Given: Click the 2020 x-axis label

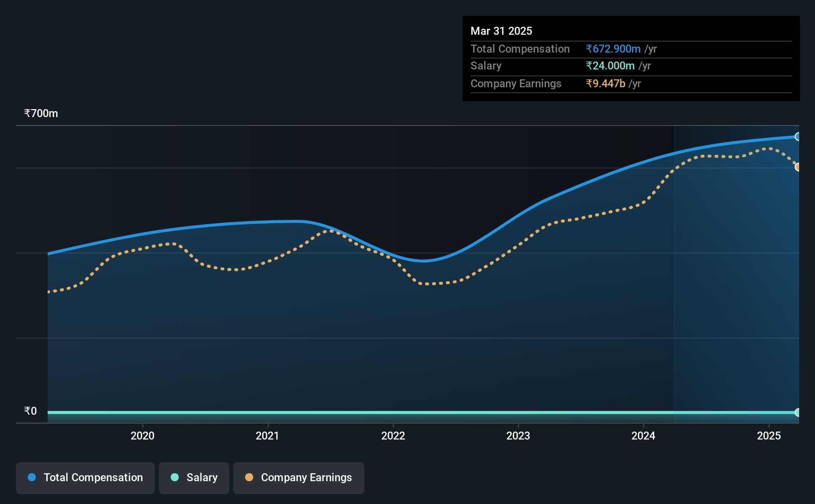Looking at the screenshot, I should [x=142, y=436].
